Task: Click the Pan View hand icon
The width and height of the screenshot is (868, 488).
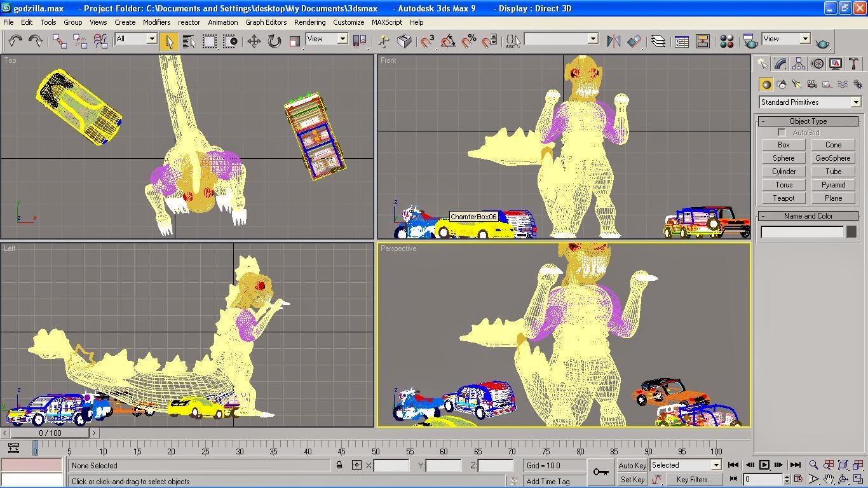Action: [x=829, y=479]
